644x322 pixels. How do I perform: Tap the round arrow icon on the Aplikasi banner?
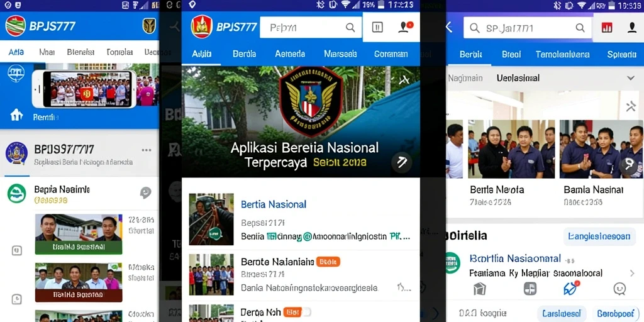(402, 162)
